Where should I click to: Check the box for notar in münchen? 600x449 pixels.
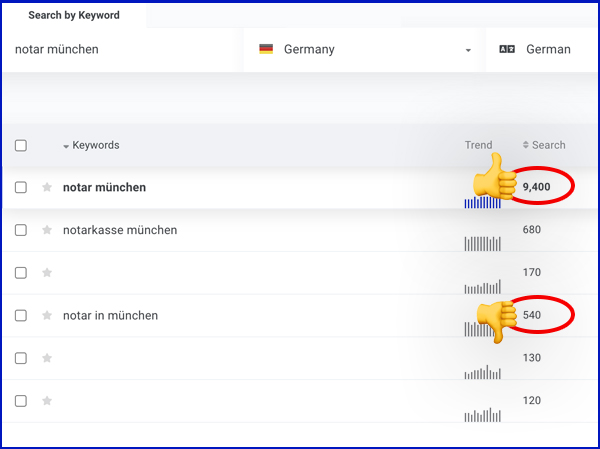click(21, 316)
